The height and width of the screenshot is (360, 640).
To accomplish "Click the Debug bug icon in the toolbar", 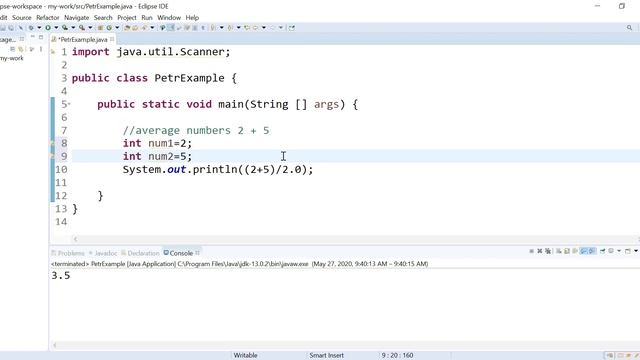I will coord(31,28).
